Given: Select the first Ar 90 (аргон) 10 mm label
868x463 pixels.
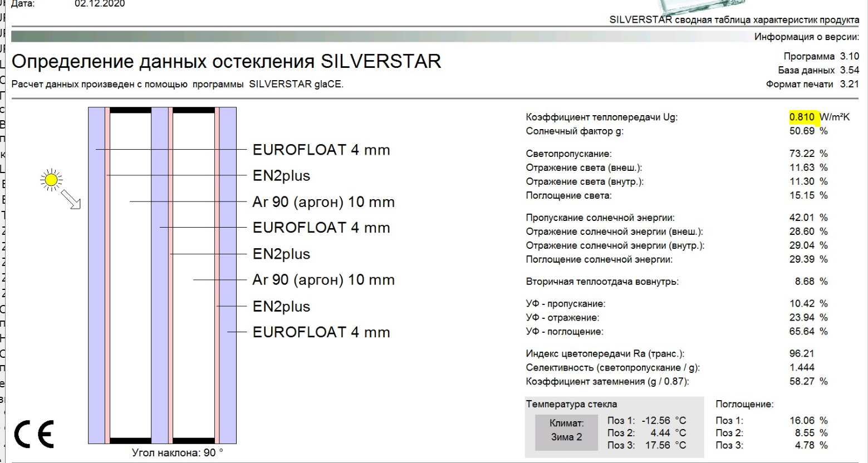Looking at the screenshot, I should click(323, 202).
